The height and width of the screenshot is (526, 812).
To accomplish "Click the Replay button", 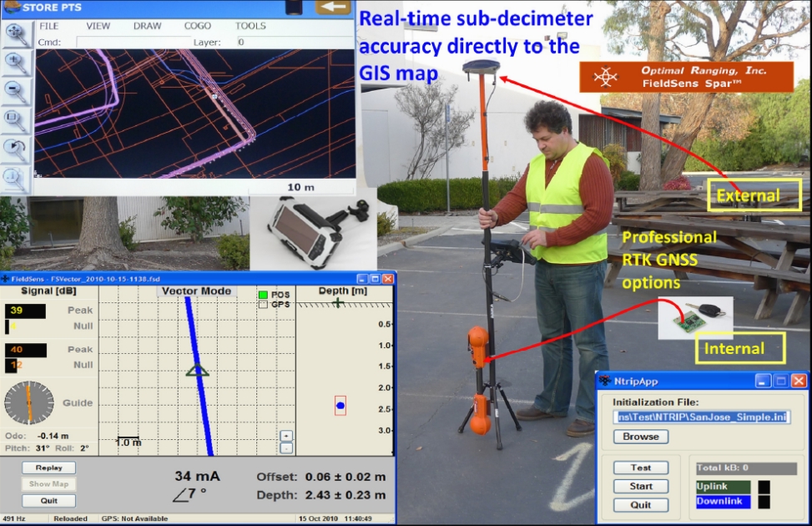I will [x=48, y=468].
